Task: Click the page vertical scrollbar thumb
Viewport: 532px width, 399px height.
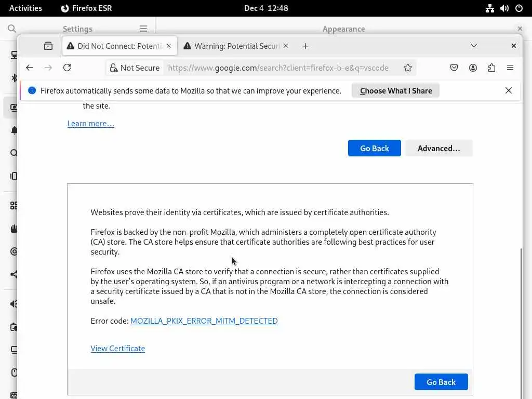Action: pyautogui.click(x=521, y=322)
